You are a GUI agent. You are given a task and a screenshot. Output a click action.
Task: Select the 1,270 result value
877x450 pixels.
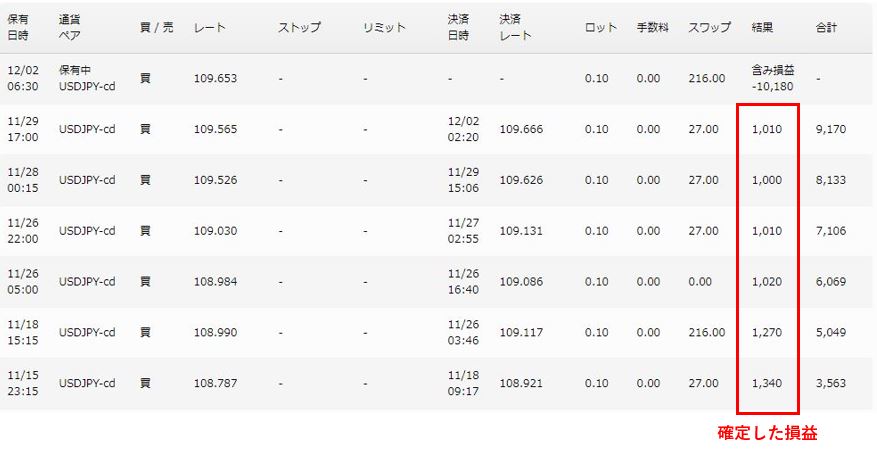click(x=767, y=332)
